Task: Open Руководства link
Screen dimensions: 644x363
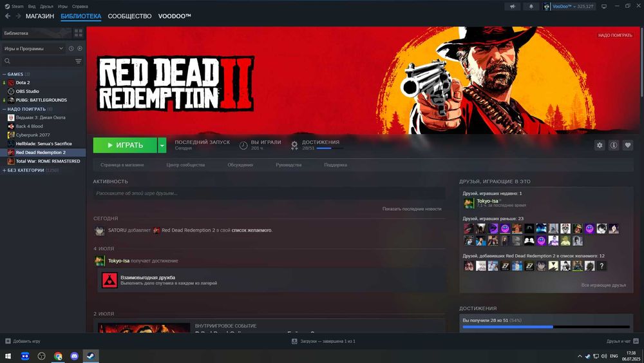Action: [x=289, y=165]
